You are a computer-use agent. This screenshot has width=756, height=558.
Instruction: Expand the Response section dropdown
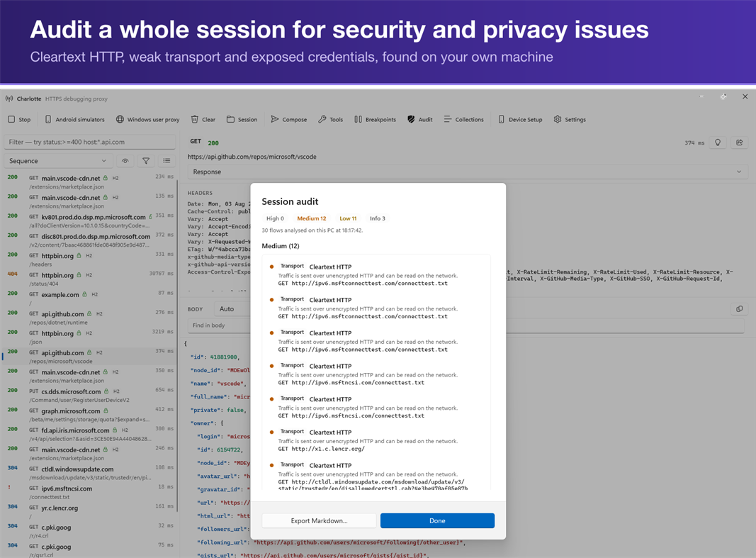click(467, 172)
